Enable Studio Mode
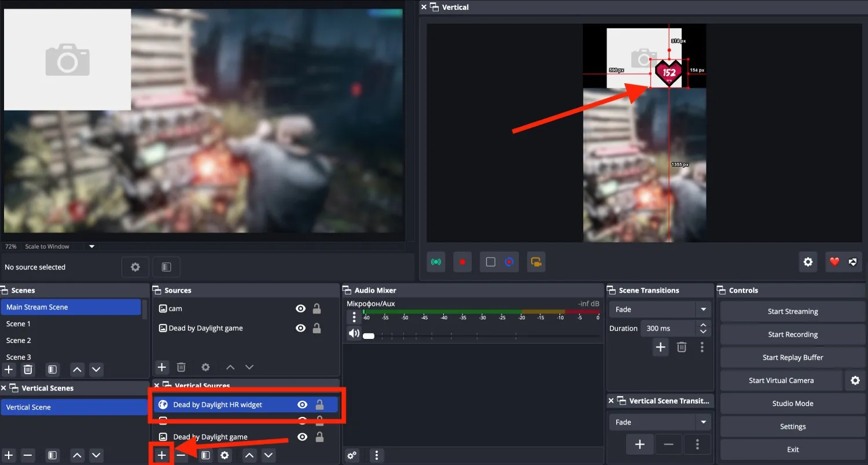The width and height of the screenshot is (868, 465). coord(792,404)
